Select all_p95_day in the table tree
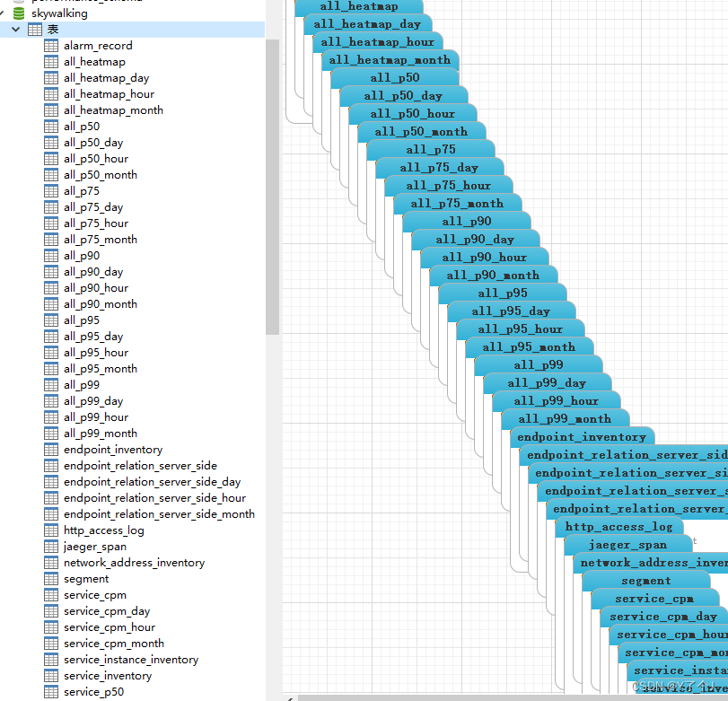 coord(93,336)
